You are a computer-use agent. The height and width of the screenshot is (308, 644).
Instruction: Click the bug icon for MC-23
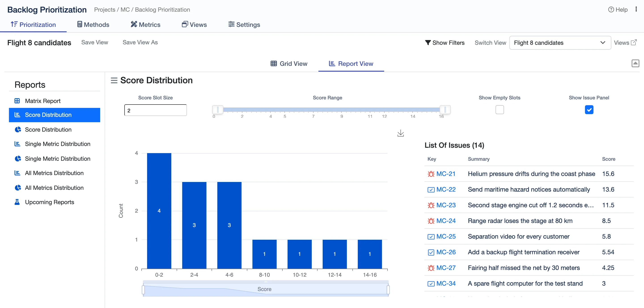click(x=431, y=205)
